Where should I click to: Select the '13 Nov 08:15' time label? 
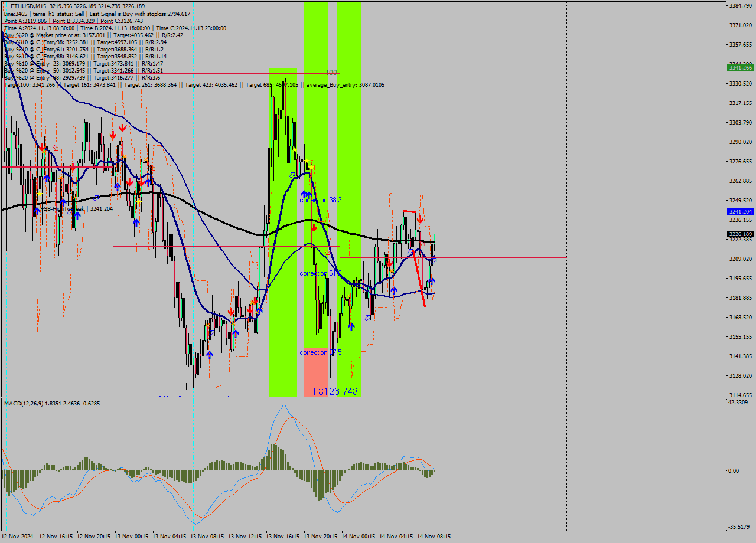pyautogui.click(x=207, y=537)
